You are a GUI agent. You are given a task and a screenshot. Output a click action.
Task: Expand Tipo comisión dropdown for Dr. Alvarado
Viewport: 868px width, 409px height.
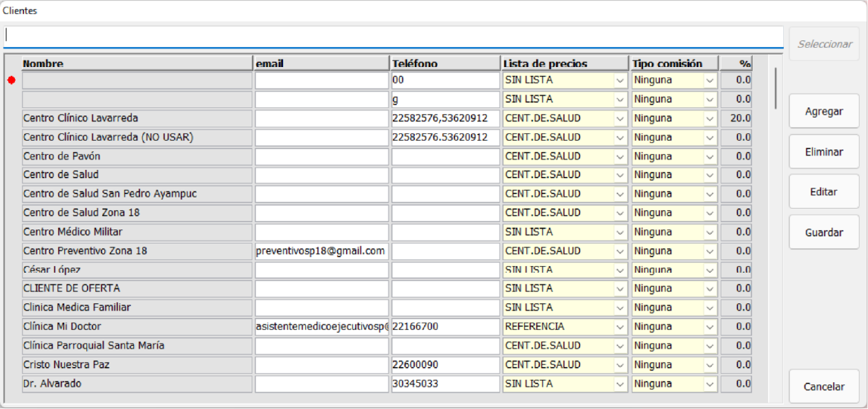[709, 384]
